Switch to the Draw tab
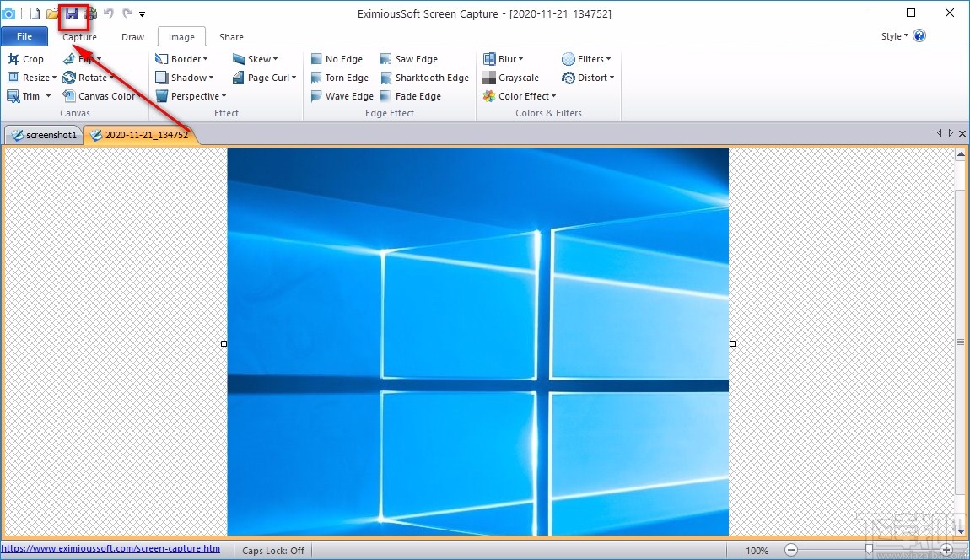The width and height of the screenshot is (970, 560). pos(133,37)
